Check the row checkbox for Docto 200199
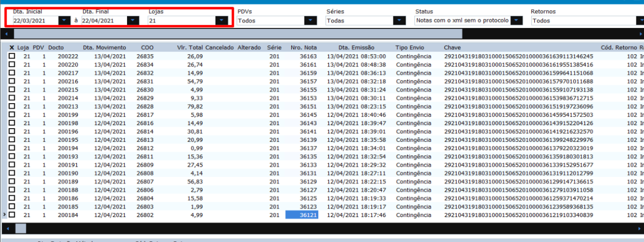Image resolution: width=644 pixels, height=242 pixels. 12,115
